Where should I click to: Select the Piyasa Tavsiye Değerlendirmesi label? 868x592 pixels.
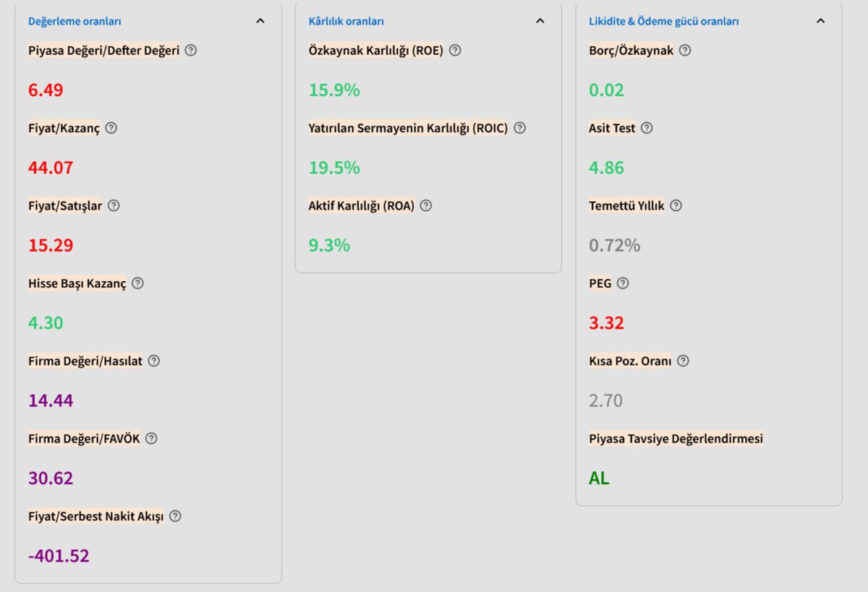pyautogui.click(x=676, y=438)
